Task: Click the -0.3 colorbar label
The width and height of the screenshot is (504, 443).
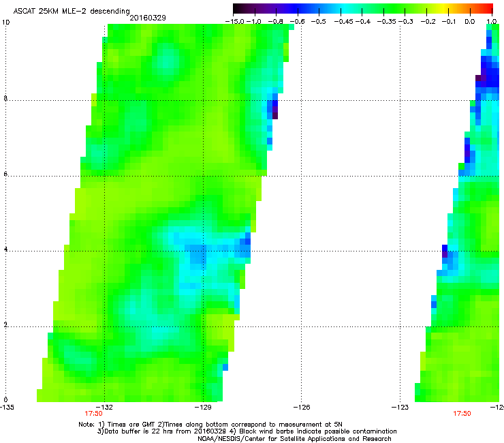Action: (406, 22)
